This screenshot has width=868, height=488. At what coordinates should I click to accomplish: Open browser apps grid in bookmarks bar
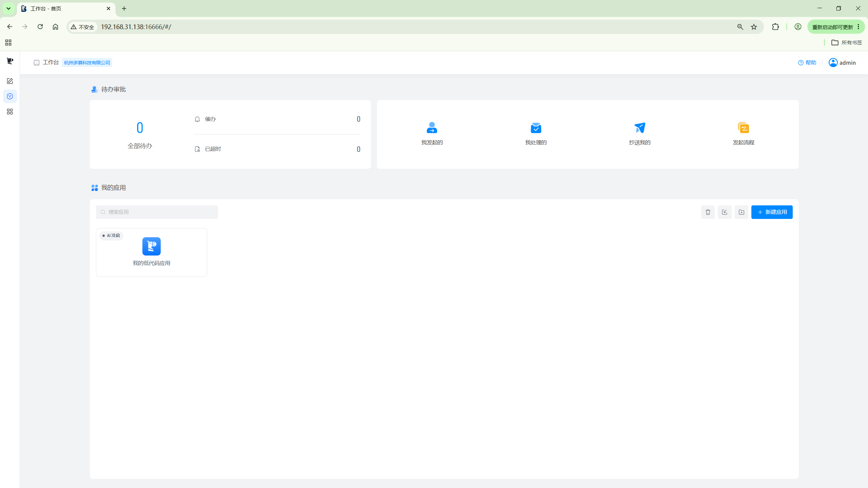coord(8,42)
